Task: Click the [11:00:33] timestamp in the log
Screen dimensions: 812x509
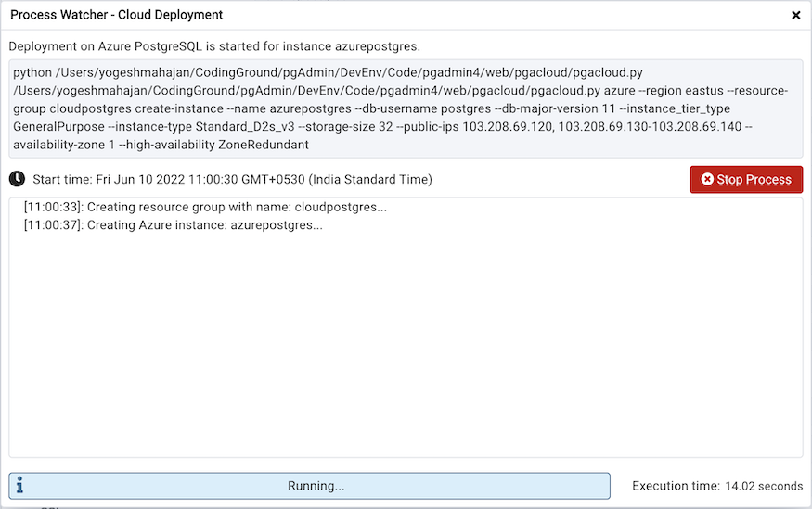Action: click(53, 207)
